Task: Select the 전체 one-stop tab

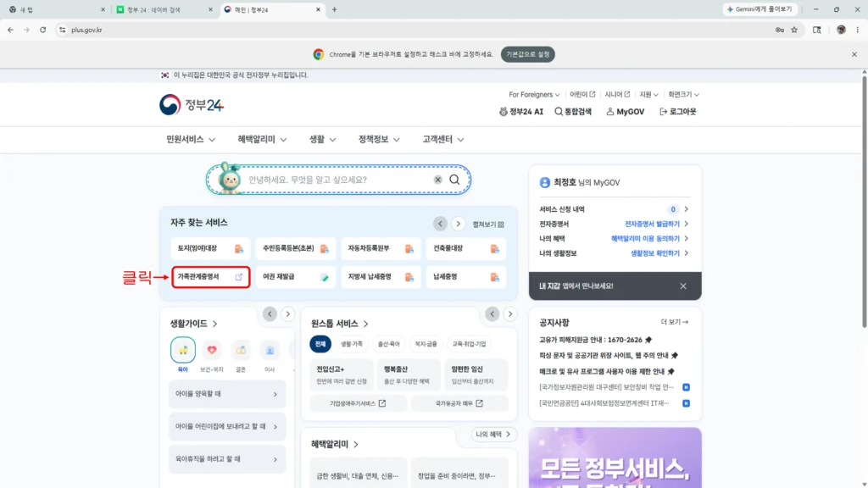Action: click(x=320, y=344)
